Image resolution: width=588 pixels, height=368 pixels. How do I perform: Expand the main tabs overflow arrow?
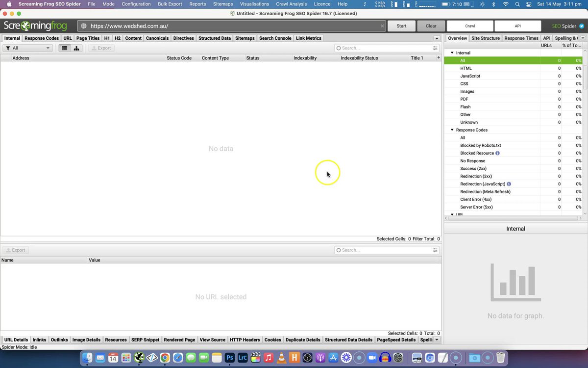tap(436, 38)
